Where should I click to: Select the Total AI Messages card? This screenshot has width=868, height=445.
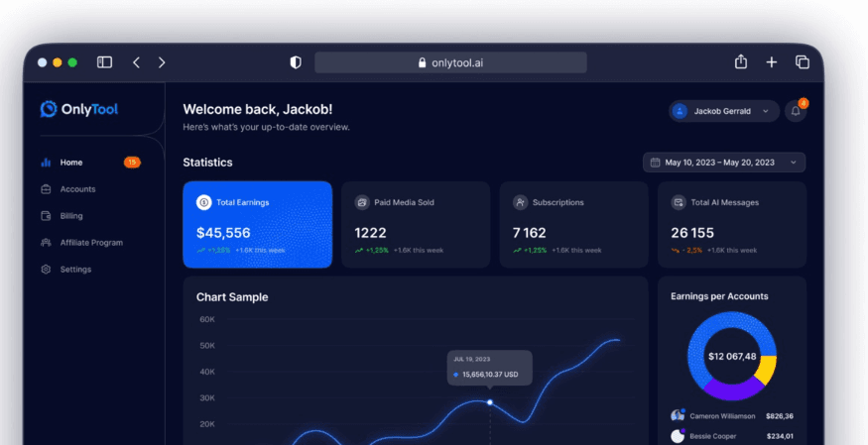pos(732,224)
